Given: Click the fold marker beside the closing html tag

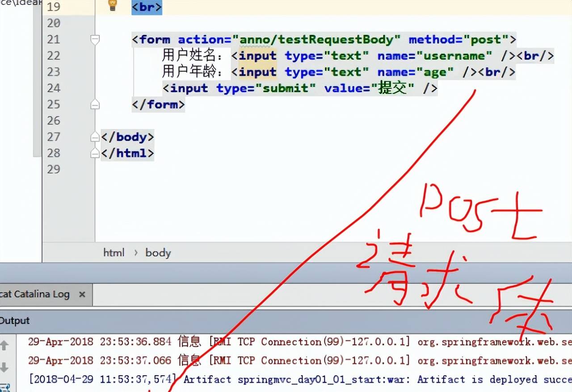Looking at the screenshot, I should [95, 153].
